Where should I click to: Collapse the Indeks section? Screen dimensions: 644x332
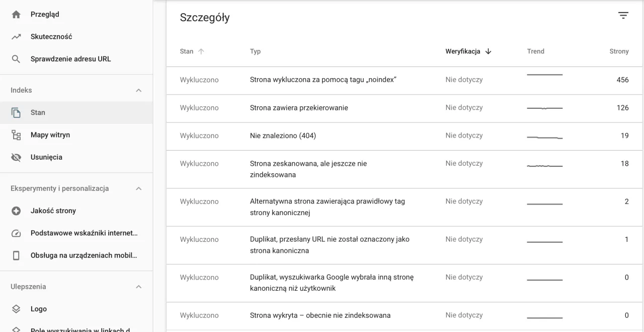click(138, 90)
